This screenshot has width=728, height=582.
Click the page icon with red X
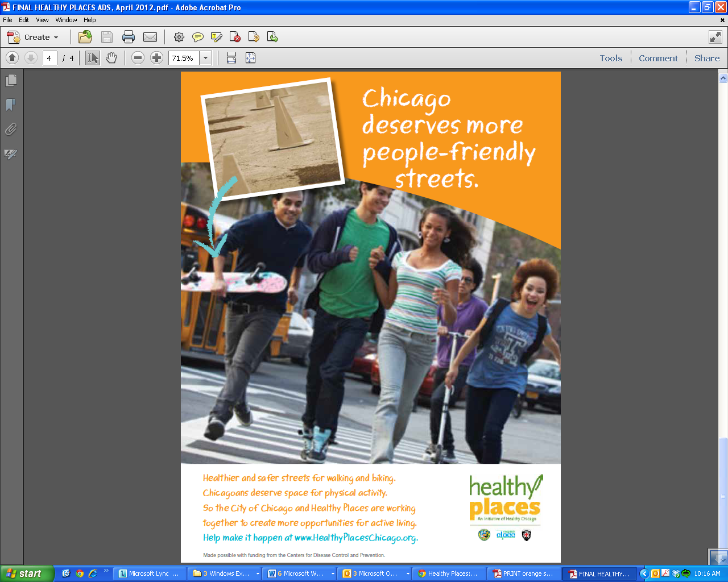235,37
